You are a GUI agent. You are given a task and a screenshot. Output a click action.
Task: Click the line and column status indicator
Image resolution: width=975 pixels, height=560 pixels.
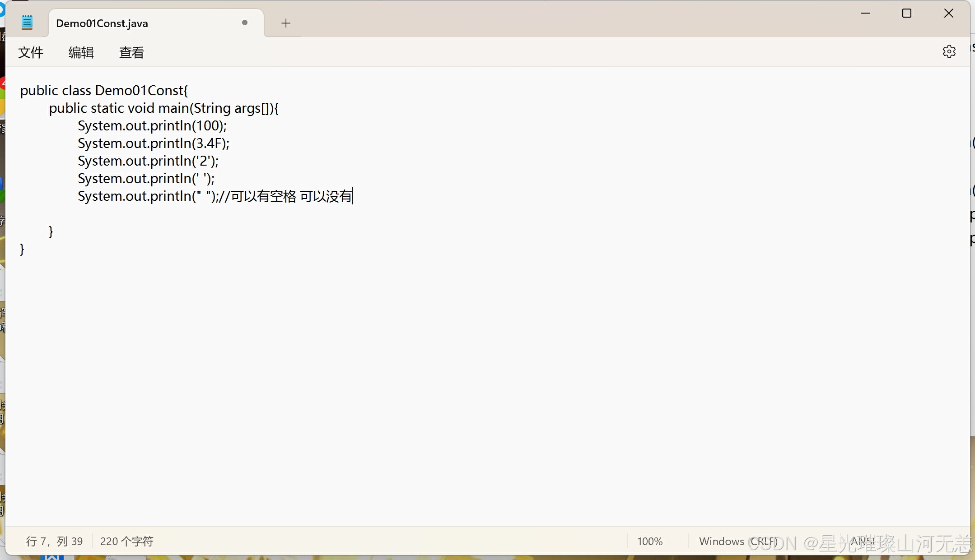click(x=54, y=541)
